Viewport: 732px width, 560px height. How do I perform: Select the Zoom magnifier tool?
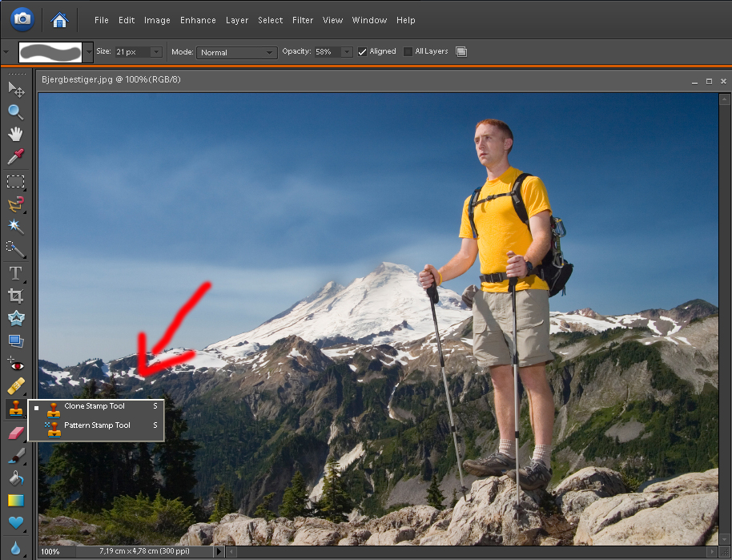click(16, 111)
